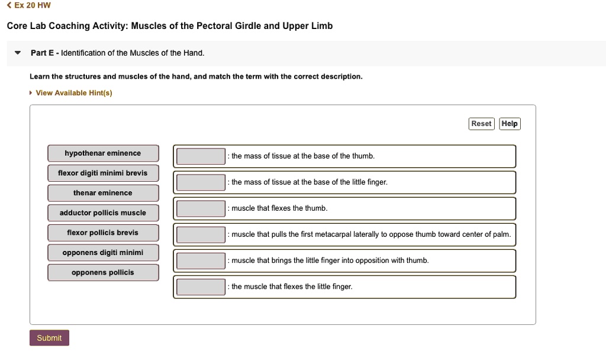Click the answer blank for thumb base tissue mass
This screenshot has height=364, width=606.
[x=200, y=156]
